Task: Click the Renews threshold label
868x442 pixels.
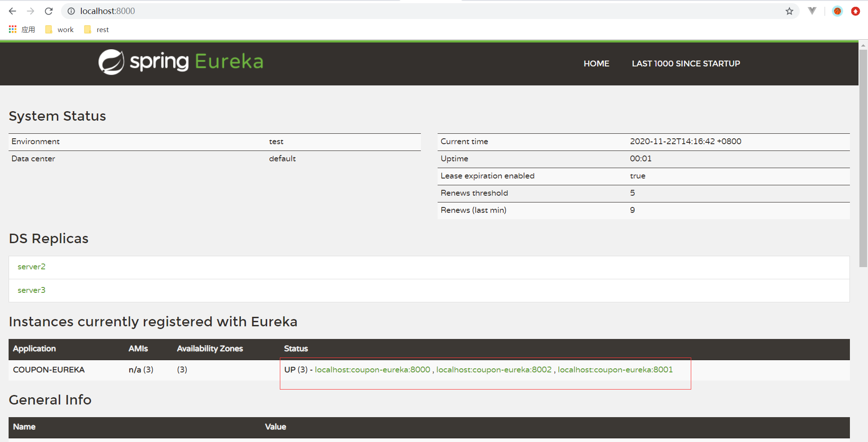Action: pyautogui.click(x=474, y=193)
